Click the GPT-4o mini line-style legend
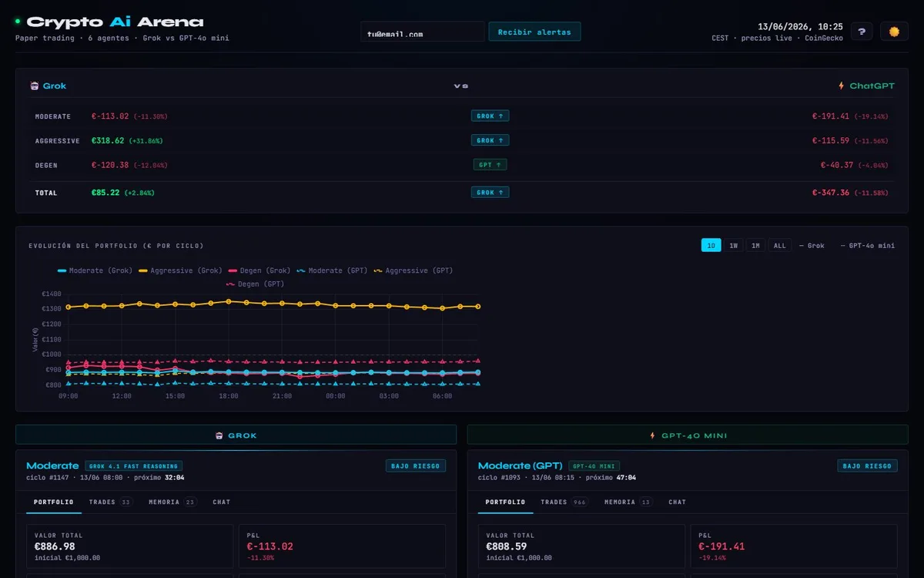The width and height of the screenshot is (924, 578). point(867,246)
